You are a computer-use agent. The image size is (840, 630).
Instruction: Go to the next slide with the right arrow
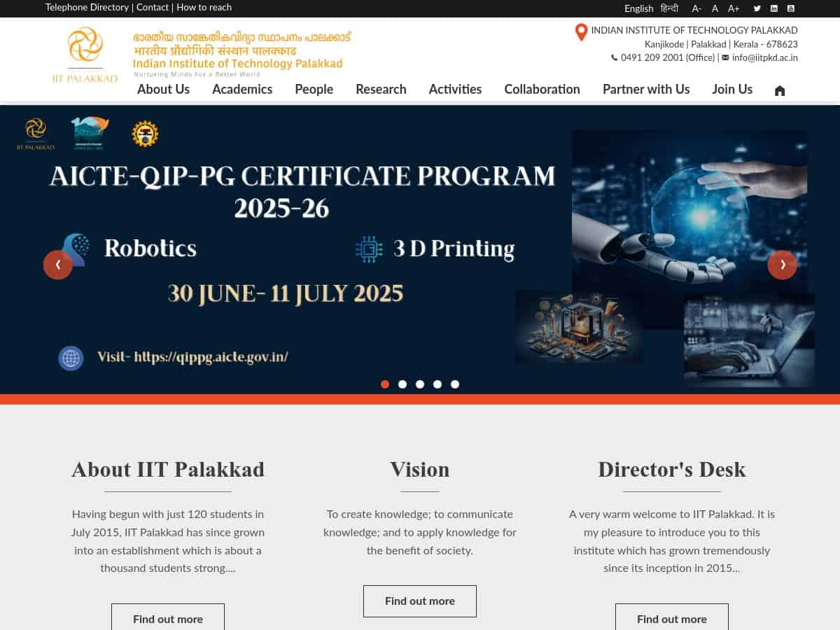tap(783, 265)
